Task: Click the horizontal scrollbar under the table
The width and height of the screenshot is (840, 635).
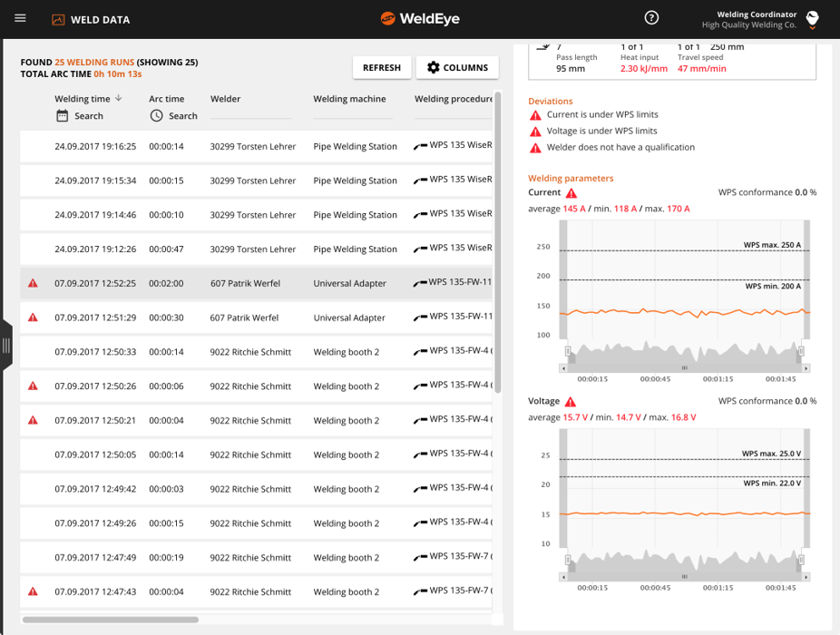Action: (111, 620)
